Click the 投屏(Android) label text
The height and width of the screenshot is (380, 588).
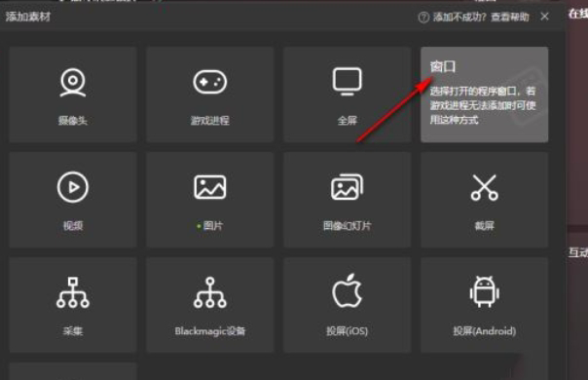pos(484,331)
